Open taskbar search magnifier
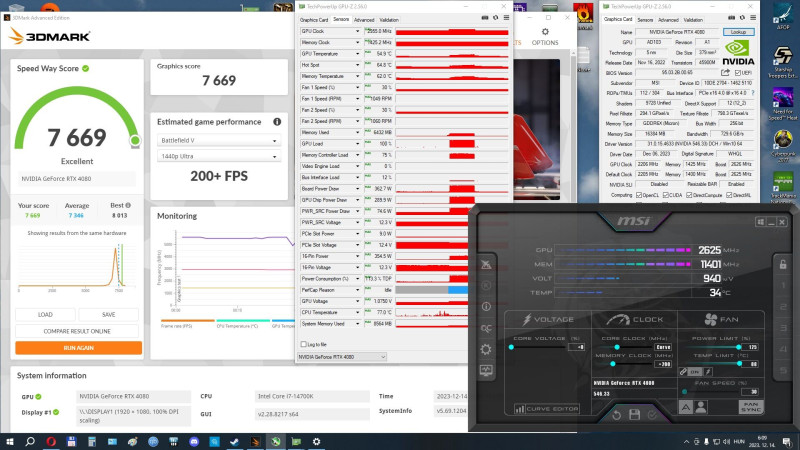This screenshot has height=450, width=800. pyautogui.click(x=30, y=441)
